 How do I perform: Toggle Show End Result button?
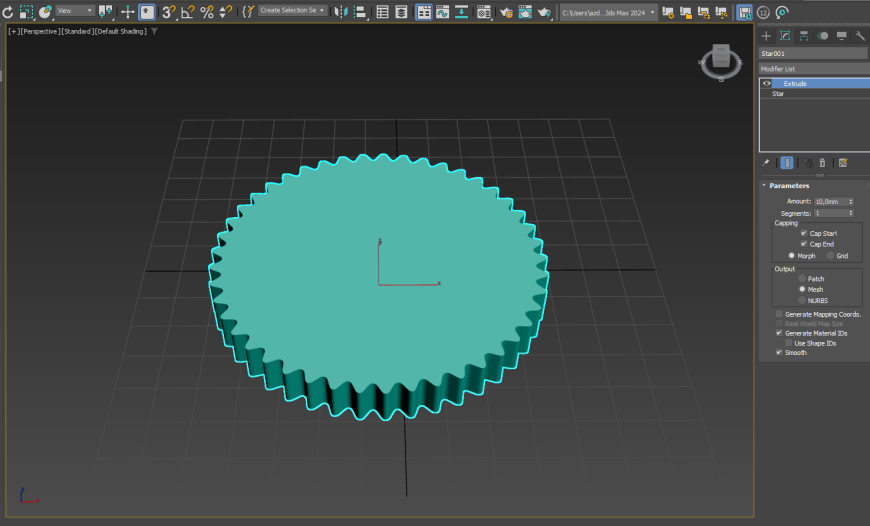pyautogui.click(x=787, y=163)
